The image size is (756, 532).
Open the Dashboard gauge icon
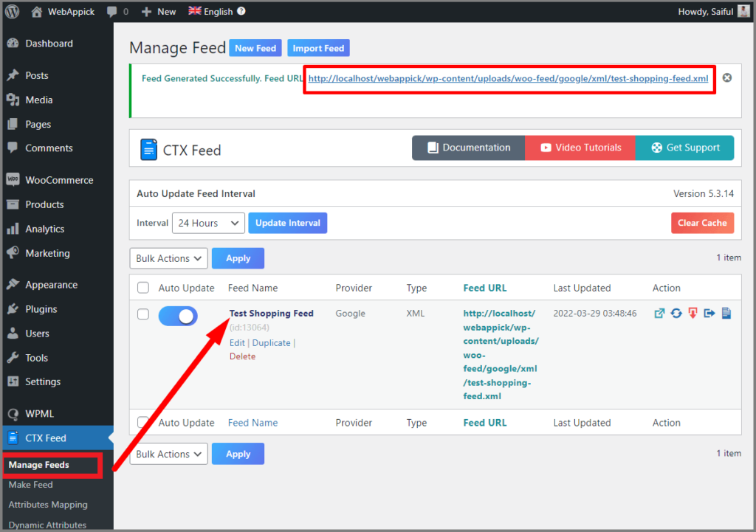point(13,43)
